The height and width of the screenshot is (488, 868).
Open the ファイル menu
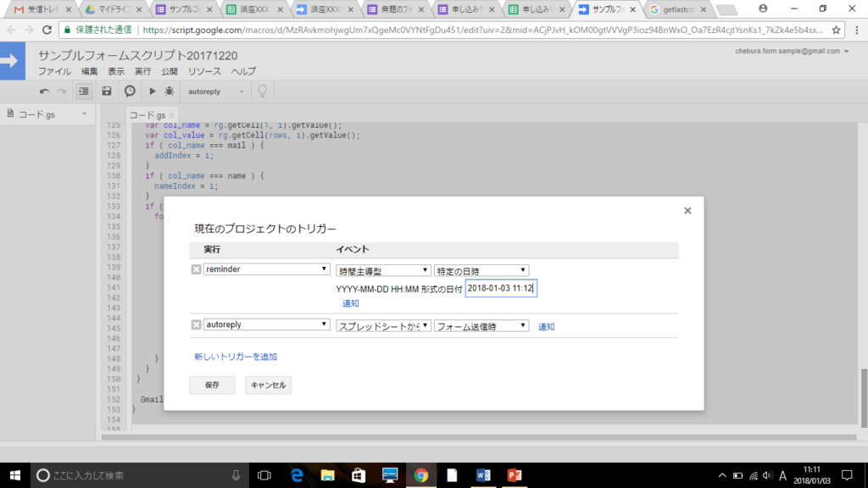(54, 71)
